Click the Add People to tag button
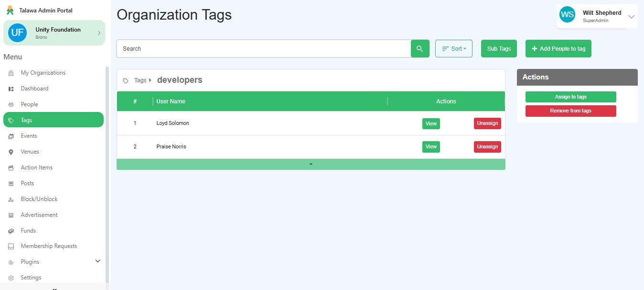 [x=558, y=49]
